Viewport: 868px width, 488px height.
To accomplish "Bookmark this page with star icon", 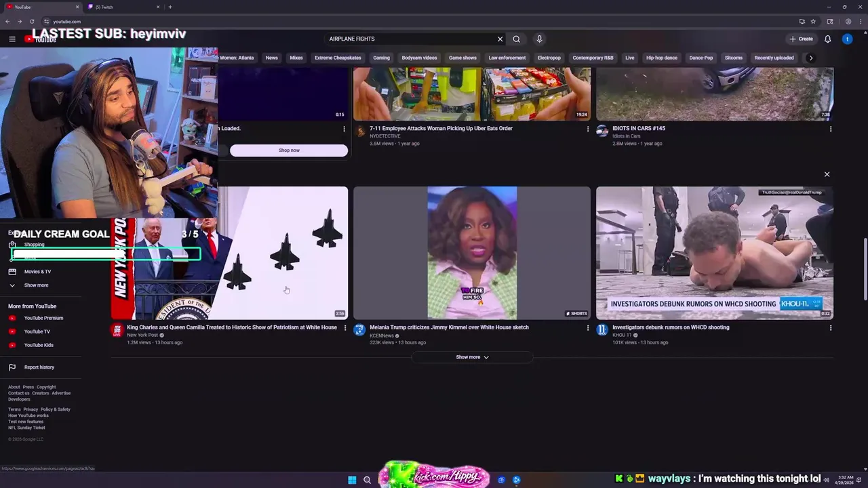I will tap(813, 21).
